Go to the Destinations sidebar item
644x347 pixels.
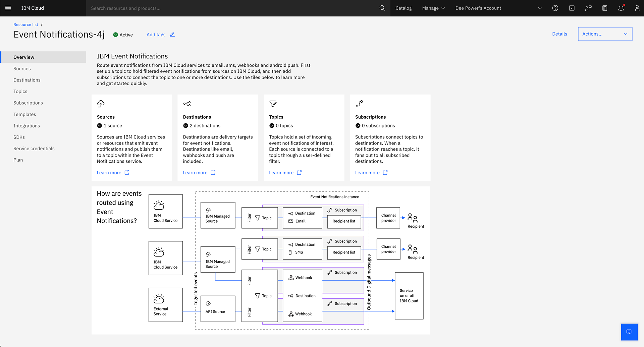pyautogui.click(x=27, y=80)
